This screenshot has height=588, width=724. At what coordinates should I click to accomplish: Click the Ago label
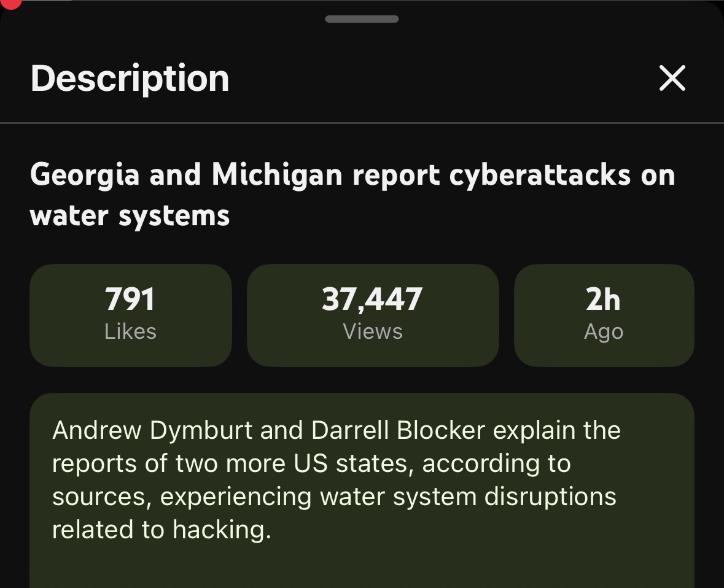(x=604, y=332)
